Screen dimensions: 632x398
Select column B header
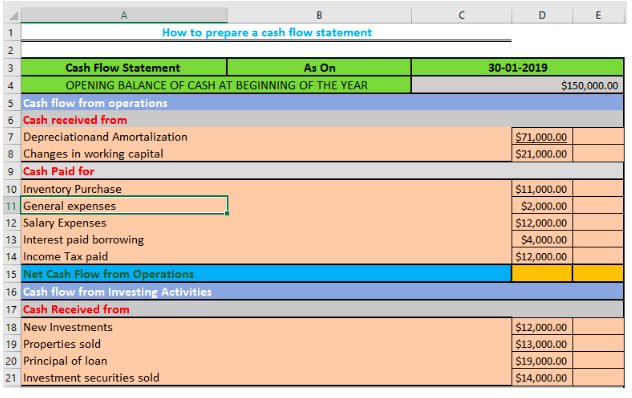(x=319, y=15)
